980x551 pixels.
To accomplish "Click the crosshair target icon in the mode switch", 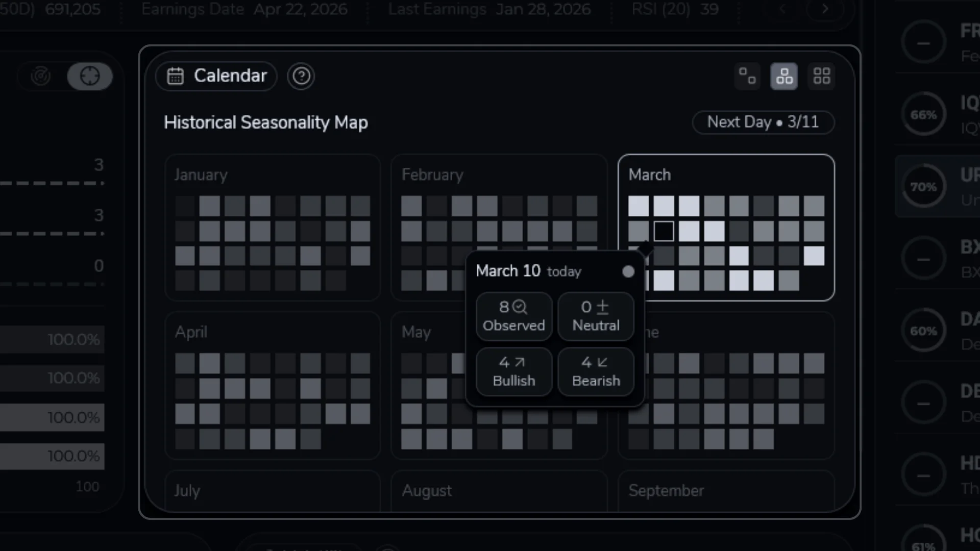I will click(x=90, y=76).
